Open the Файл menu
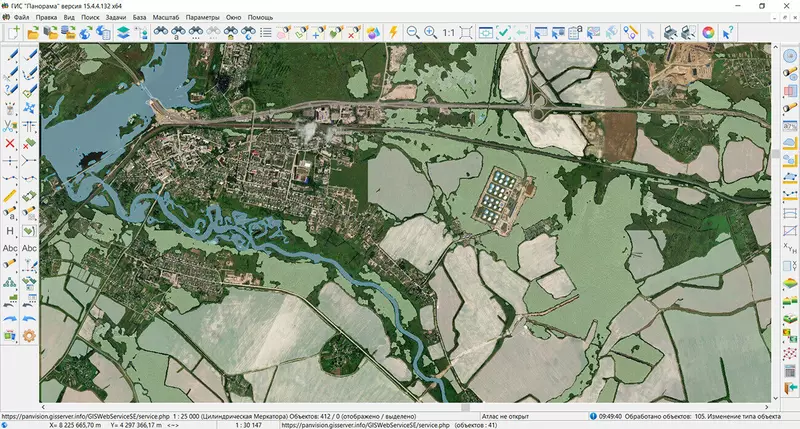Screen dimensions: 800x429 pos(21,18)
